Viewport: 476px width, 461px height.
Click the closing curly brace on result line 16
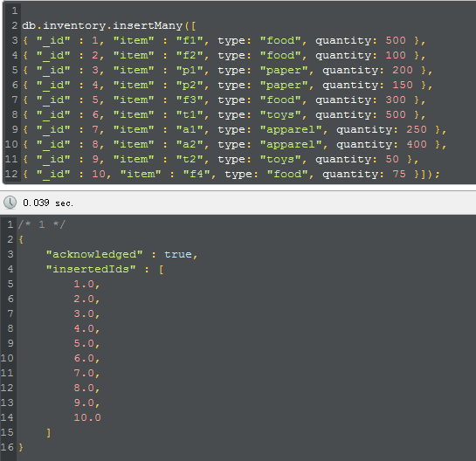tap(21, 448)
